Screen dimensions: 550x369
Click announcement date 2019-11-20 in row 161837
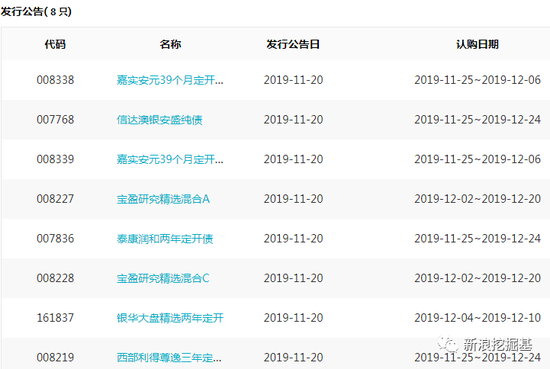tap(293, 318)
